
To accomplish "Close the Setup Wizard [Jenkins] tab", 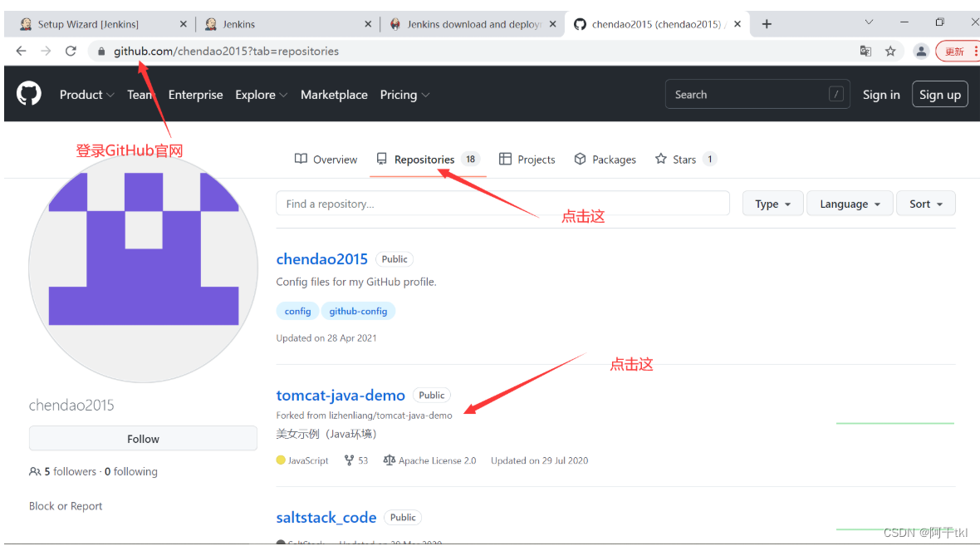I will click(x=183, y=24).
